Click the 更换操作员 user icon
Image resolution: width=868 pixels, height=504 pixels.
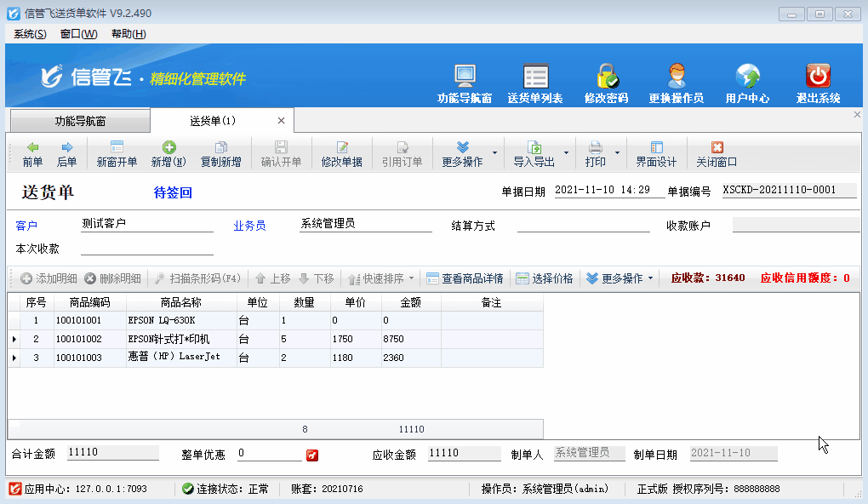pos(677,77)
